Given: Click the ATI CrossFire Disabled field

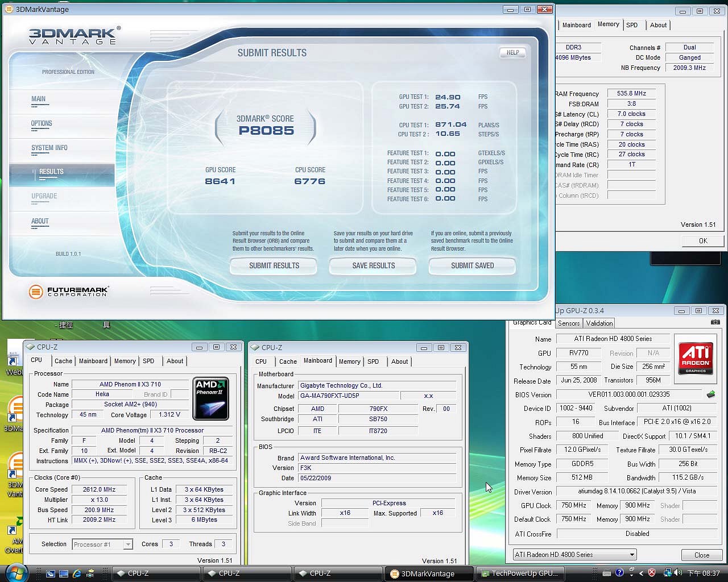Looking at the screenshot, I should [x=637, y=534].
